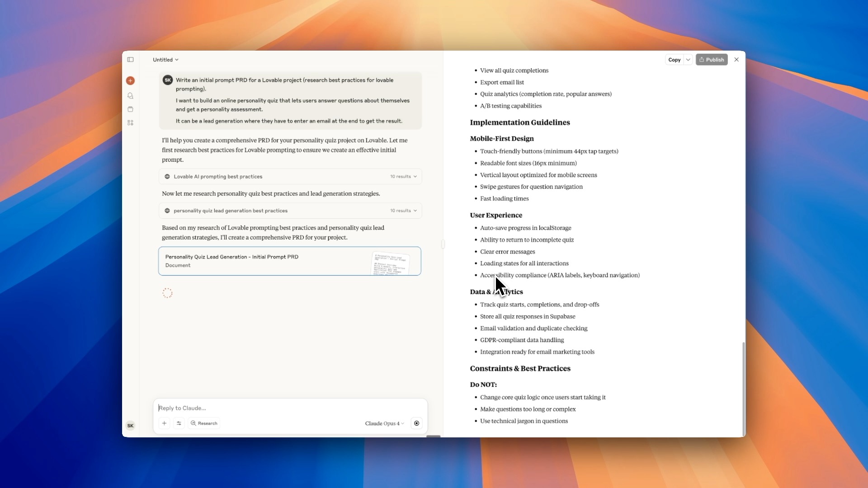The height and width of the screenshot is (488, 868).
Task: Stop the response generation
Action: click(416, 423)
